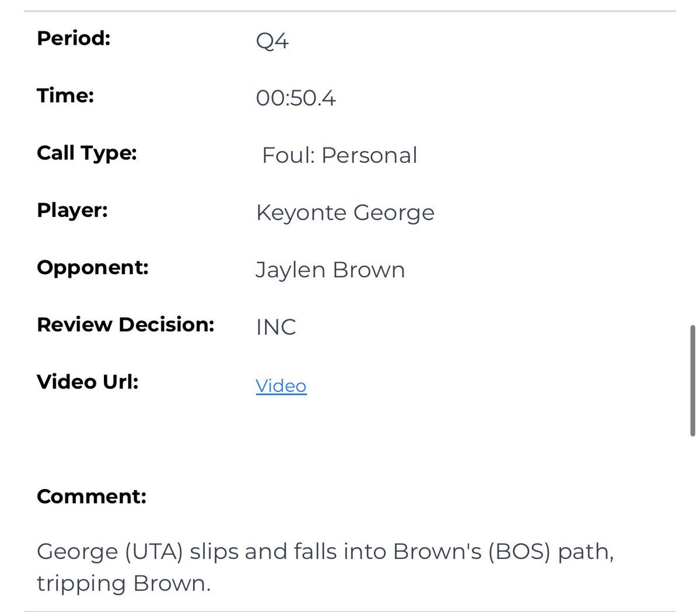Select the Foul: Personal text
Screen dimensions: 700x612
339,155
